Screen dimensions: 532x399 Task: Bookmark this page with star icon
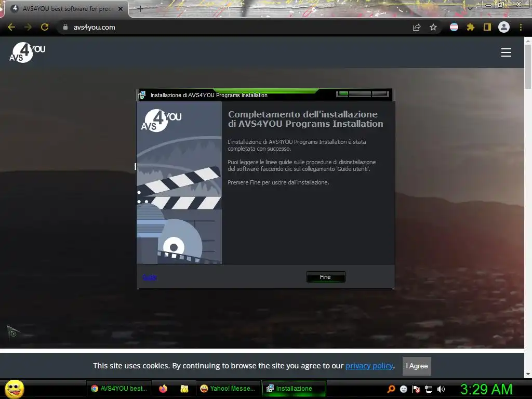[x=433, y=27]
